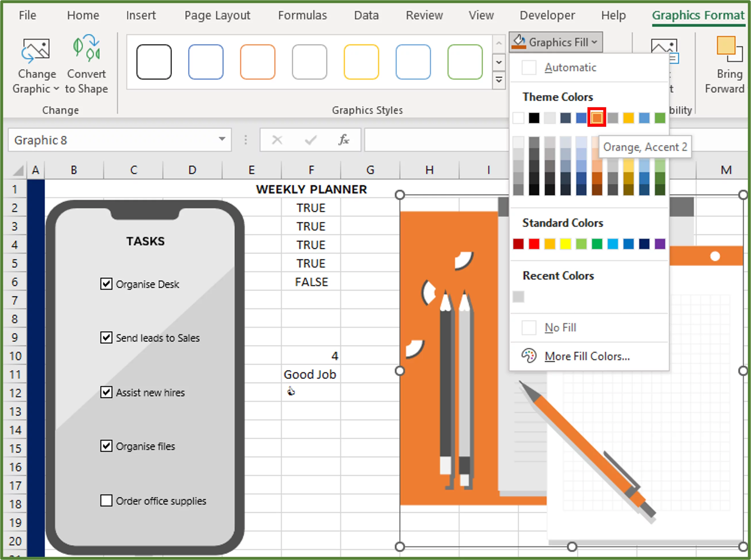Open the Change Graphic options
The width and height of the screenshot is (751, 560).
[36, 64]
